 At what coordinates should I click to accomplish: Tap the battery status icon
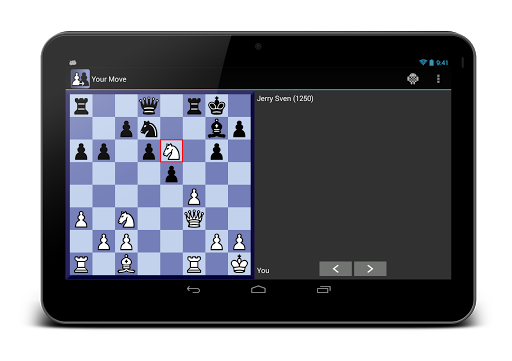[x=431, y=63]
